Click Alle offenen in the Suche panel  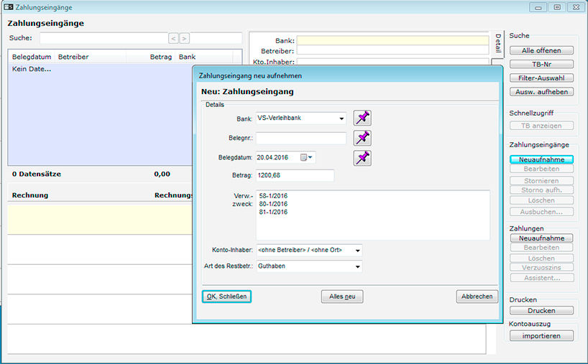click(541, 50)
